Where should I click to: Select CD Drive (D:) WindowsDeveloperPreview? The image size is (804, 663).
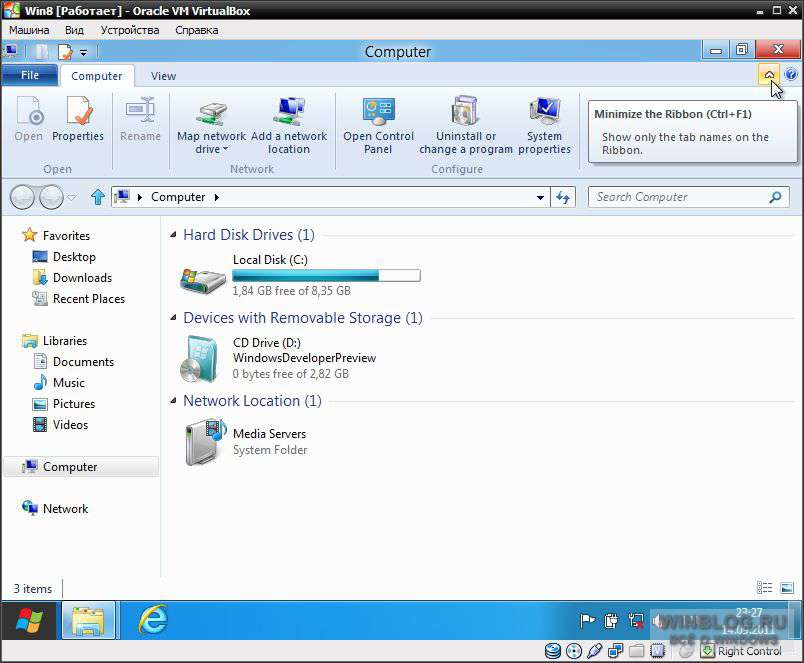click(278, 358)
